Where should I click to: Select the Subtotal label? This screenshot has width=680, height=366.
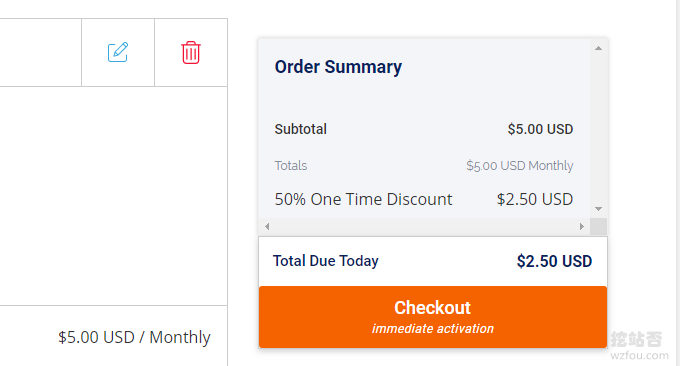point(301,129)
